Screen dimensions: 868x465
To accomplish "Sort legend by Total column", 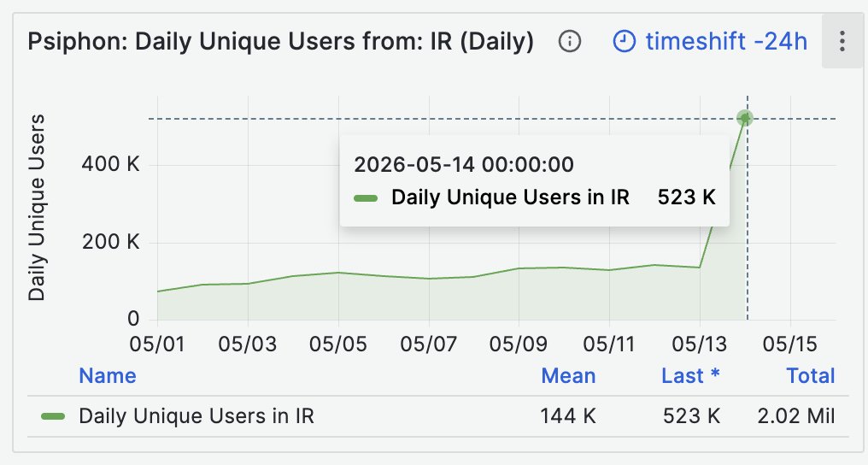I will coord(811,376).
